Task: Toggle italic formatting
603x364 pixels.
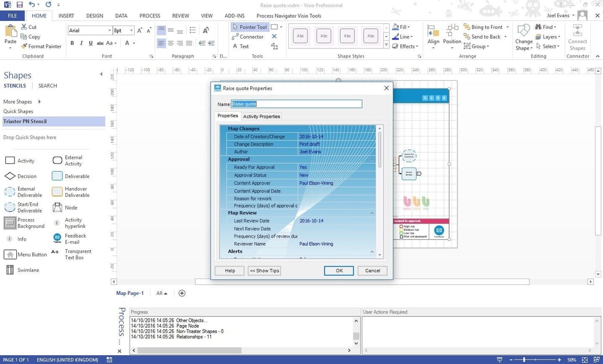Action: pos(81,43)
